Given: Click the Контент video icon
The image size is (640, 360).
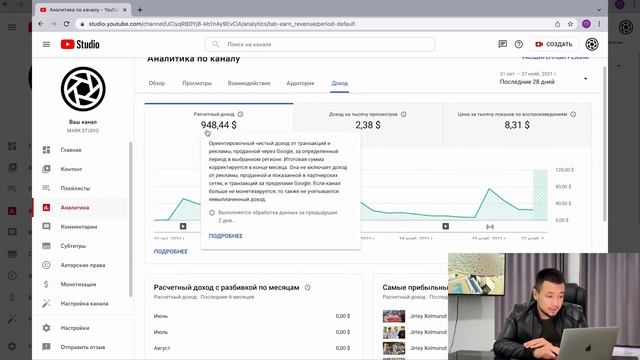Looking at the screenshot, I should (47, 169).
